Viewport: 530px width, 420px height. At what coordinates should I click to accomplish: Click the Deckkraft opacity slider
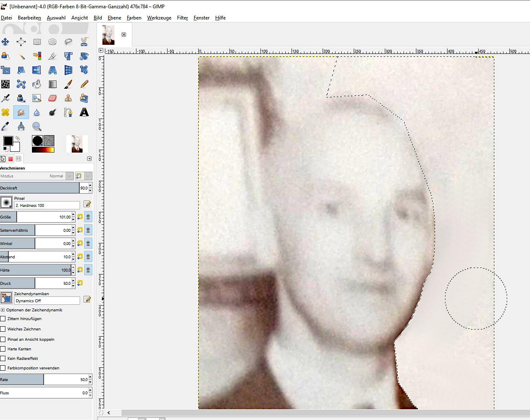tap(39, 188)
